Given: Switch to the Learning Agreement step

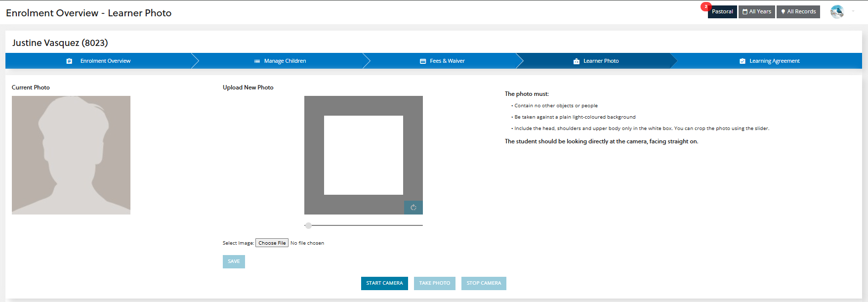Looking at the screenshot, I should tap(774, 61).
